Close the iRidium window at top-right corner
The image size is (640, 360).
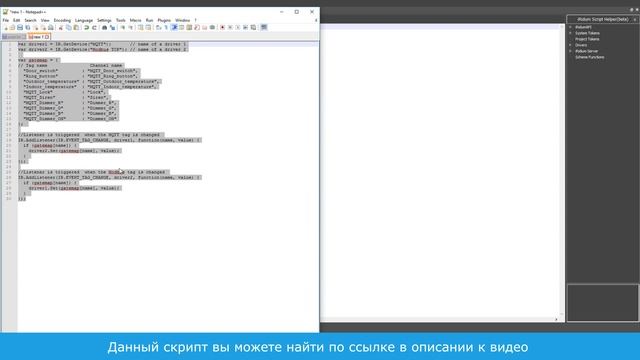pos(637,10)
